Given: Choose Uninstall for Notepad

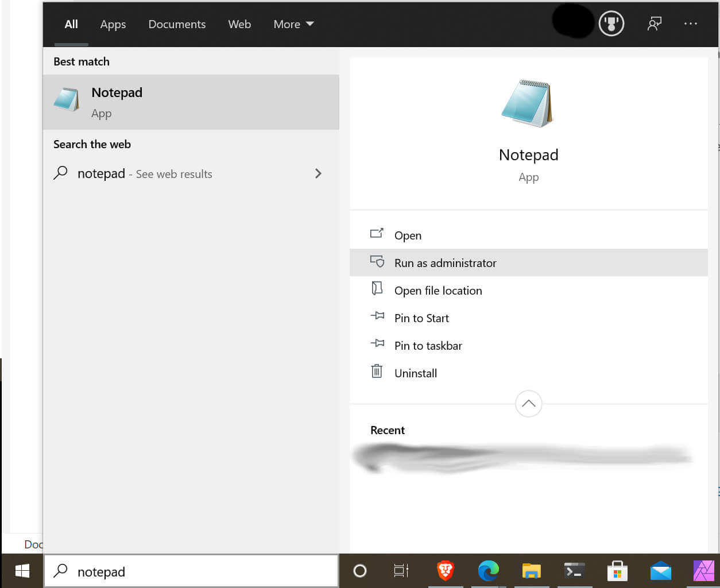Looking at the screenshot, I should click(x=529, y=373).
